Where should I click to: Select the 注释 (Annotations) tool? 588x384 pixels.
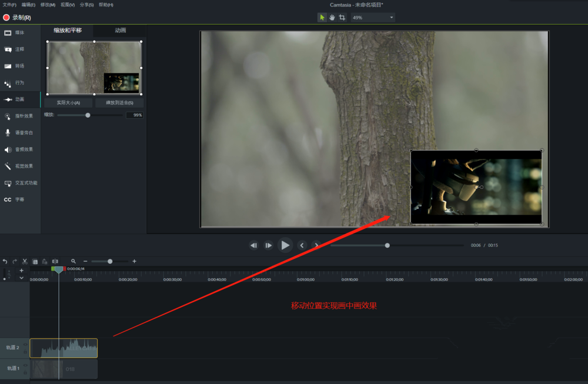click(x=19, y=49)
